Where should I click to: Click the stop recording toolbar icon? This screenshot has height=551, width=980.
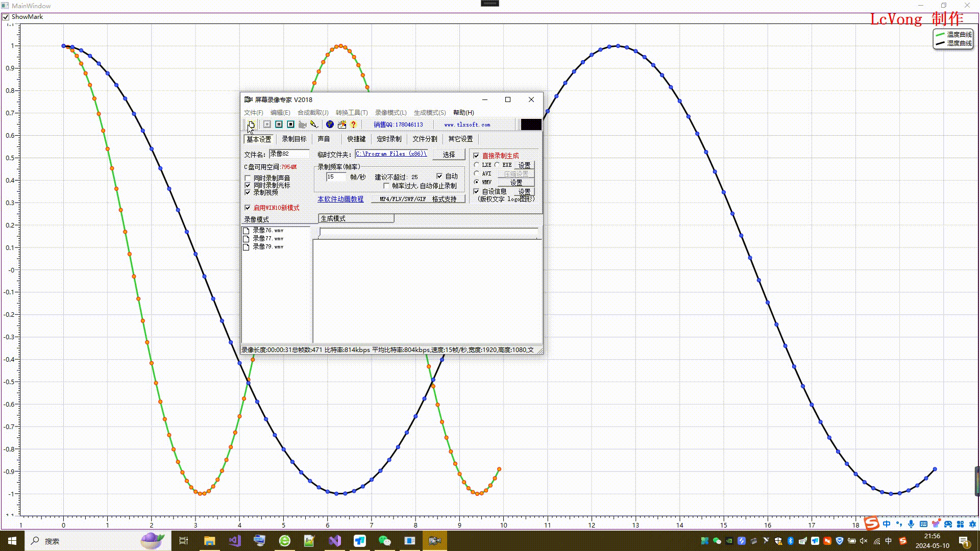[290, 124]
